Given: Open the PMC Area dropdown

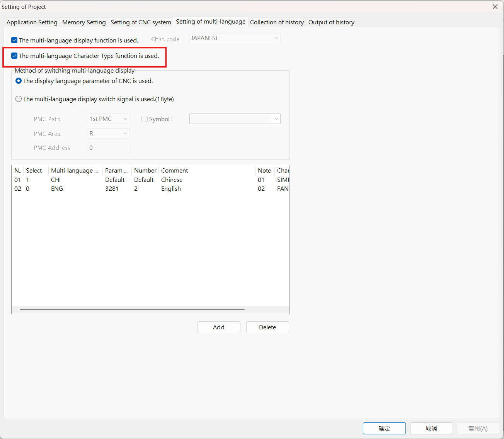Looking at the screenshot, I should pyautogui.click(x=109, y=134).
